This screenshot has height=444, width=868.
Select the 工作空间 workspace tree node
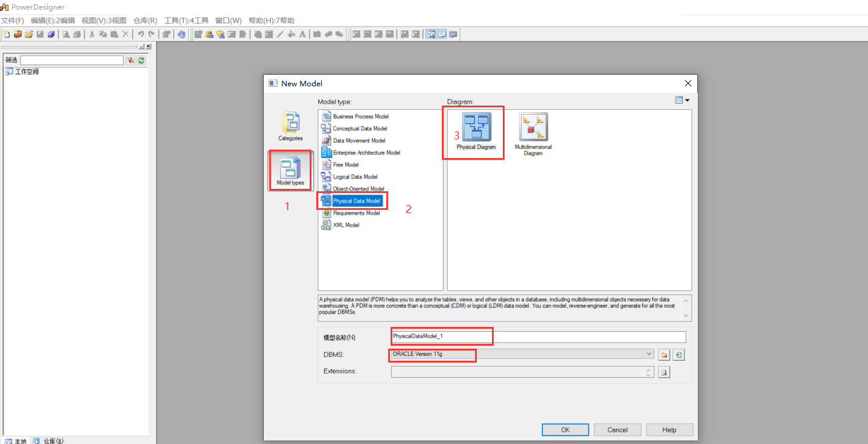click(27, 72)
